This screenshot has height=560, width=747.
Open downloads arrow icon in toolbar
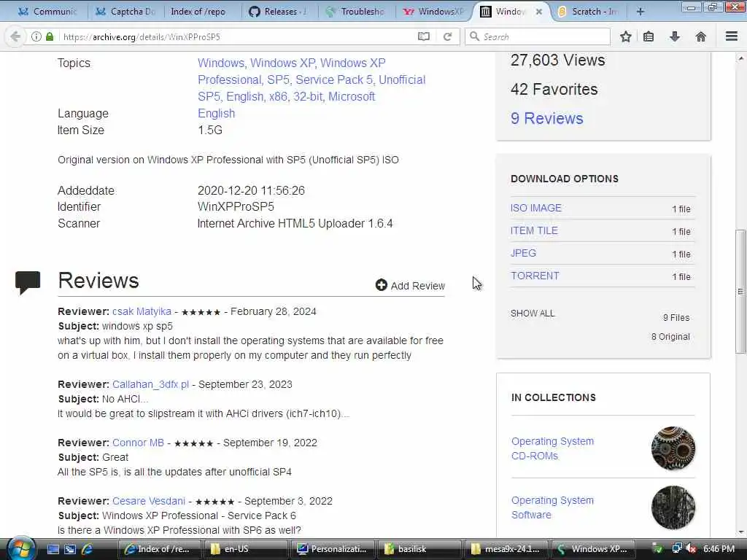[675, 36]
